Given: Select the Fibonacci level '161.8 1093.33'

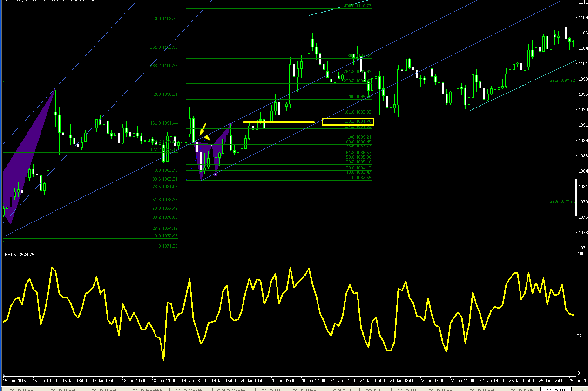Looking at the screenshot, I should 358,112.
